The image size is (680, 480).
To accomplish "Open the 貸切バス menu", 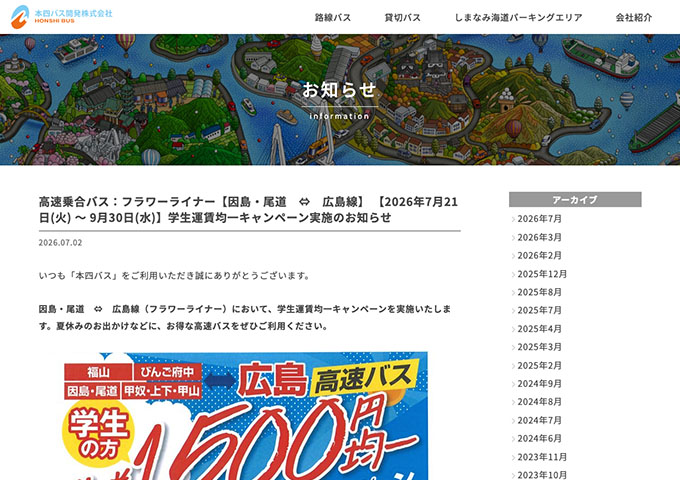I will [402, 17].
